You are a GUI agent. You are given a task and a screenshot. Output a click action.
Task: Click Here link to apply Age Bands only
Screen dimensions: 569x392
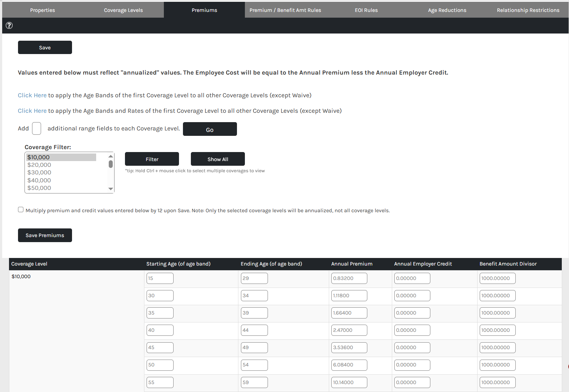coord(32,95)
